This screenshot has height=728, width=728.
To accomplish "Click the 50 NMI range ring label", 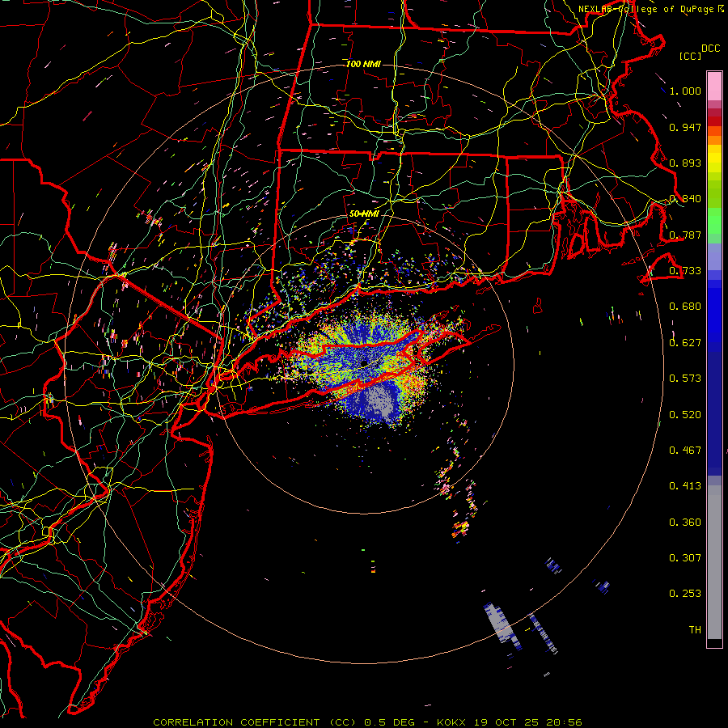I will 365,214.
